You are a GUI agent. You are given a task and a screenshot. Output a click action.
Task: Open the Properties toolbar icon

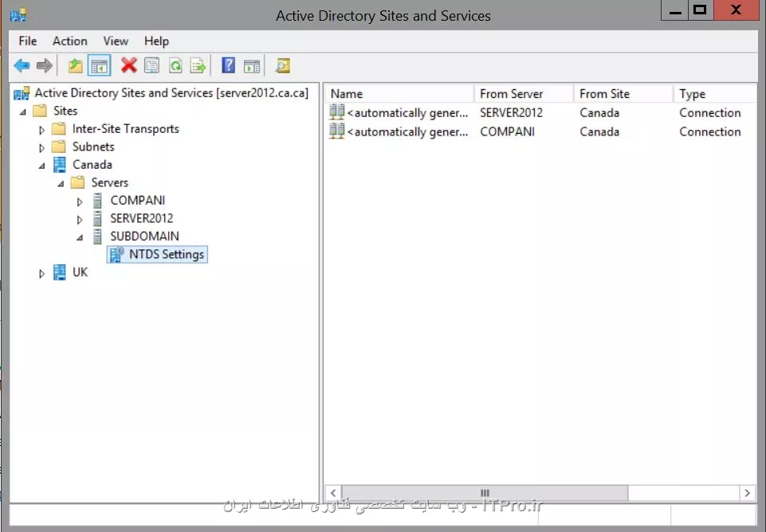[x=152, y=65]
